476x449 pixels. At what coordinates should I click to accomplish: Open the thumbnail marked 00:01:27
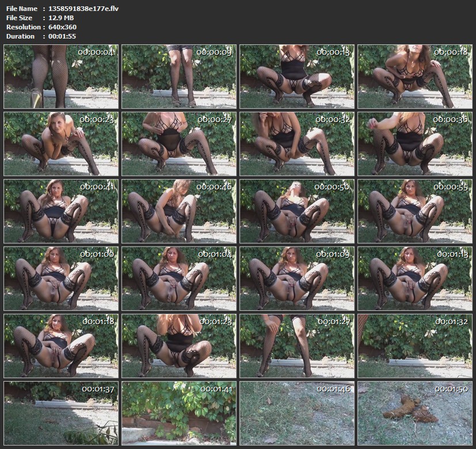(x=296, y=345)
